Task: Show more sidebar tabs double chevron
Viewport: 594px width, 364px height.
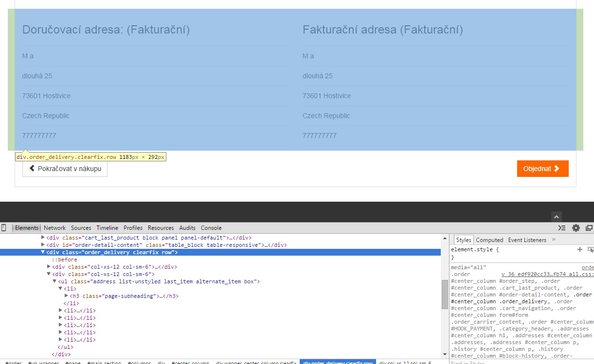Action: [x=554, y=240]
